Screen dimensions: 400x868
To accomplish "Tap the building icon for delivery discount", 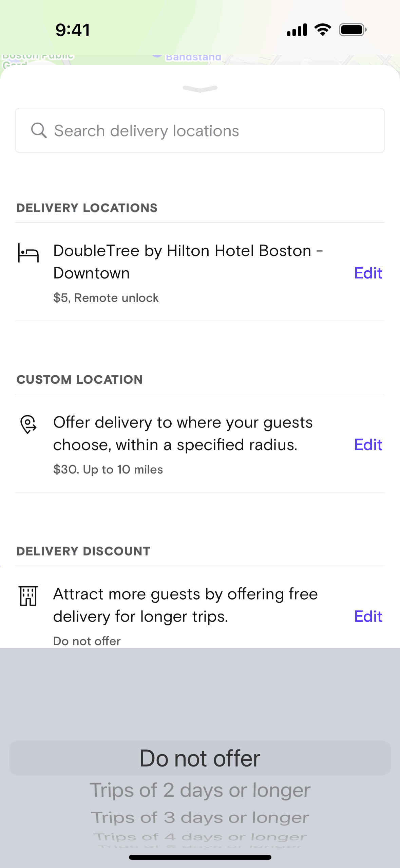I will [28, 596].
